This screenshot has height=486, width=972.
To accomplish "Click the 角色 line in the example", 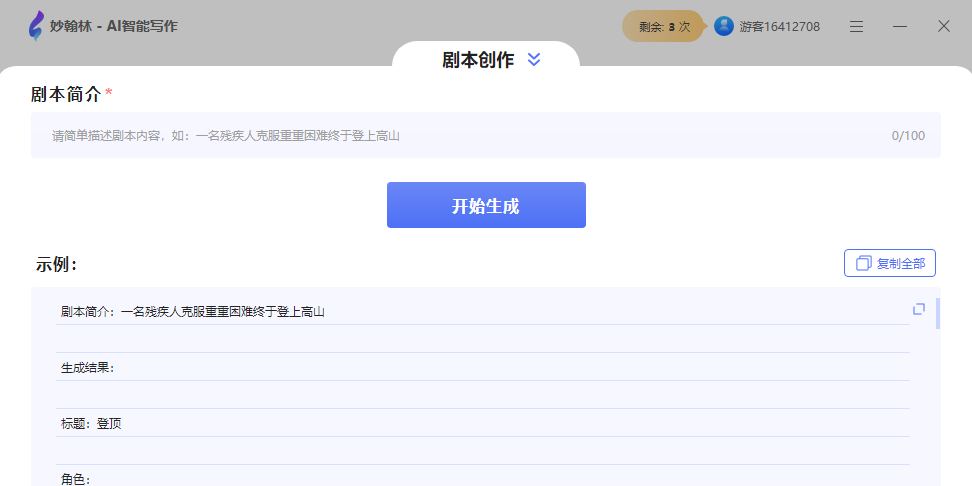I will (76, 479).
